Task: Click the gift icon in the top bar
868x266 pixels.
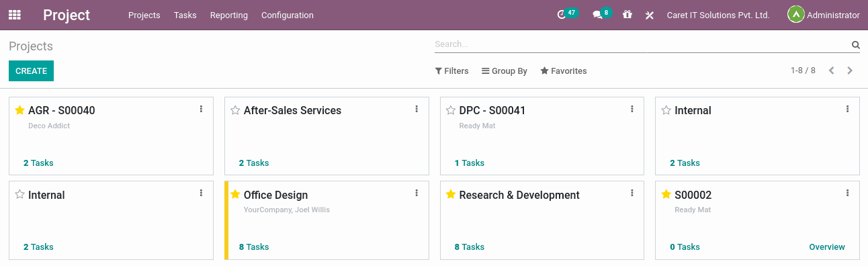Action: point(627,15)
